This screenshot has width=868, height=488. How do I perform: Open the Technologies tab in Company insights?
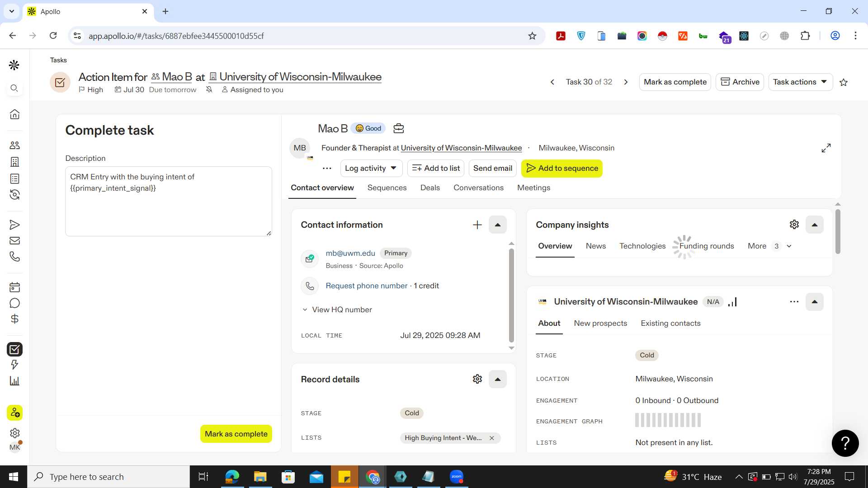[x=642, y=246]
